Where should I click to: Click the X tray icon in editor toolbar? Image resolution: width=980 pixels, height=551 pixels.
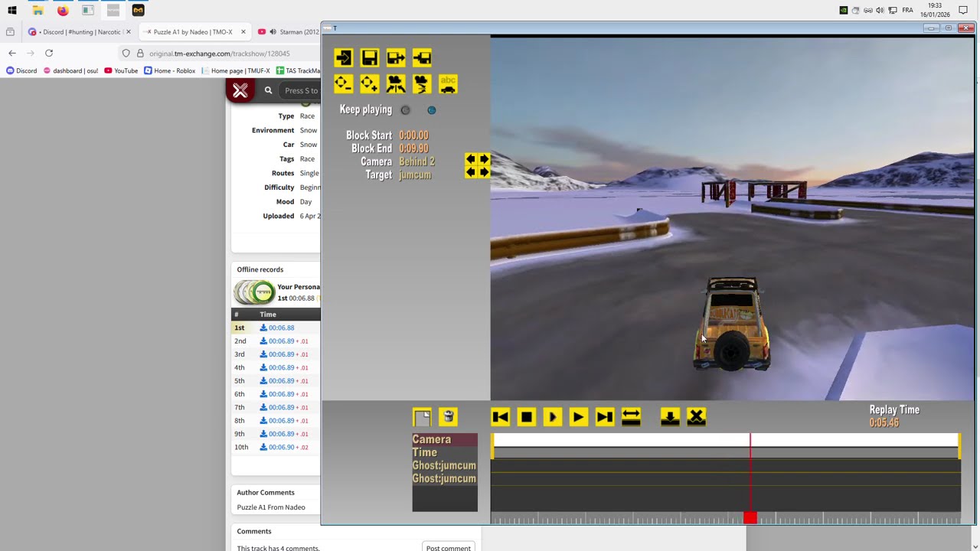[696, 417]
